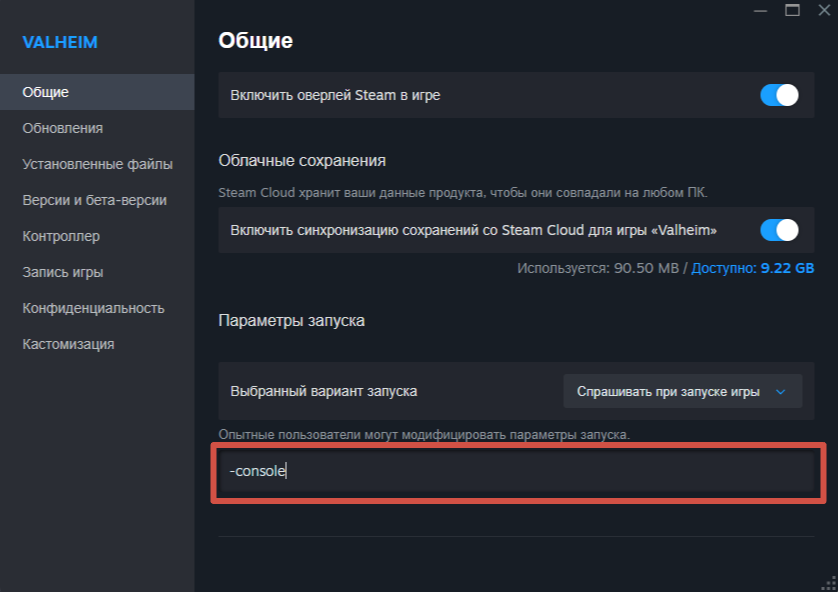The image size is (838, 592).
Task: Open the 'Спрашивать при запуске игры' dropdown
Action: click(x=682, y=391)
